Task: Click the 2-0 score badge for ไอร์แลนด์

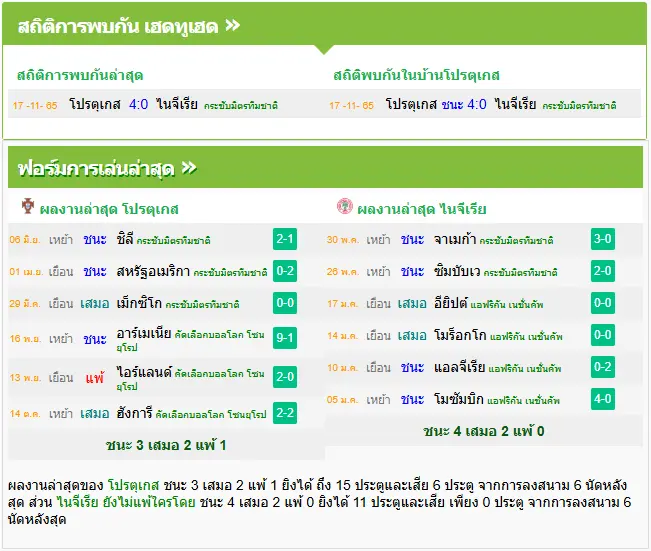Action: tap(285, 377)
